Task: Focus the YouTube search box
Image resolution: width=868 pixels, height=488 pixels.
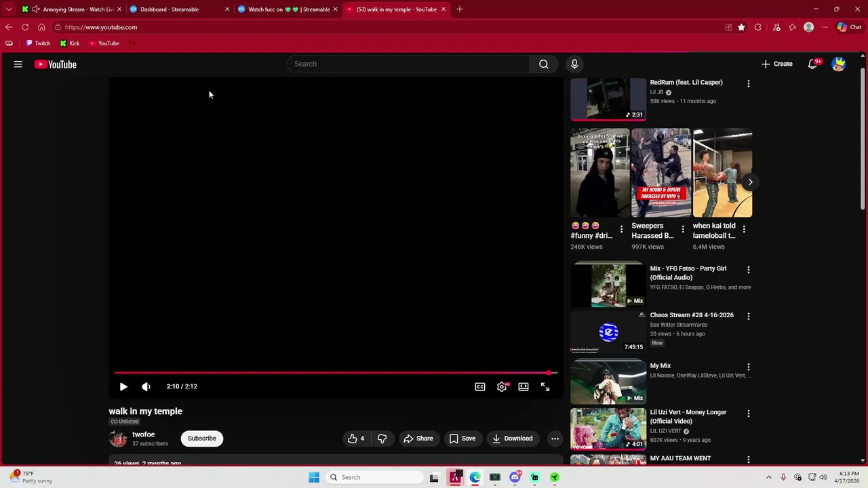Action: pos(408,64)
